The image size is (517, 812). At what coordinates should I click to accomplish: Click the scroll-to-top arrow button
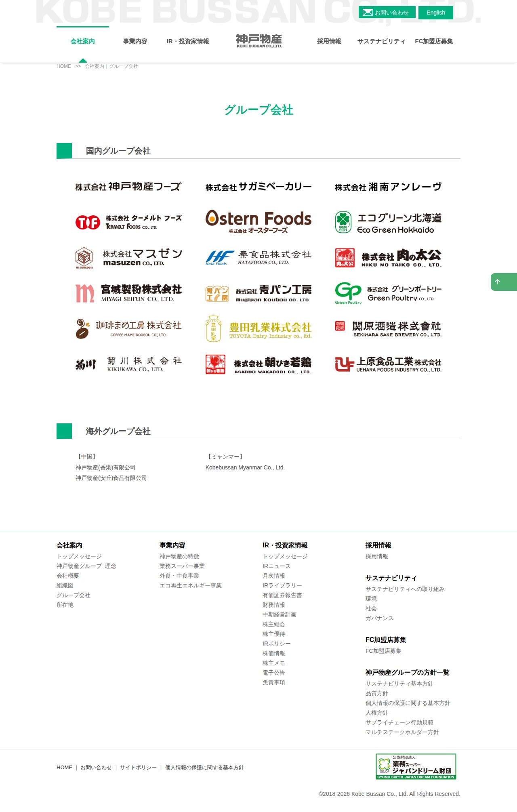504,282
